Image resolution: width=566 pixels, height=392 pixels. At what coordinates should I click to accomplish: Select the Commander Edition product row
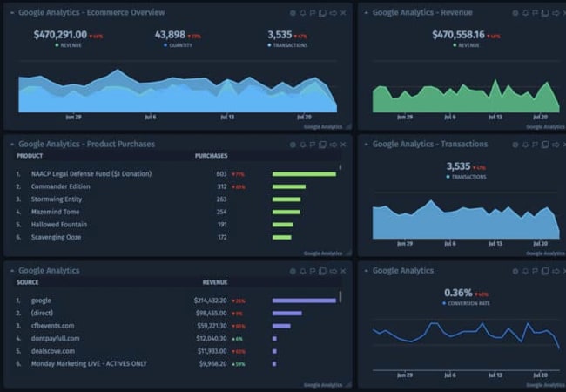pos(61,186)
